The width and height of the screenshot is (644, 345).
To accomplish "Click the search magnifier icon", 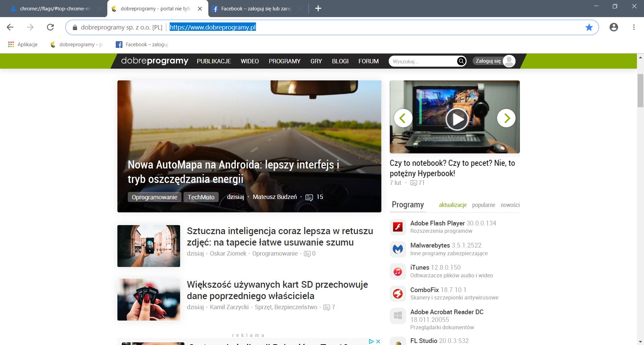I will pyautogui.click(x=461, y=61).
